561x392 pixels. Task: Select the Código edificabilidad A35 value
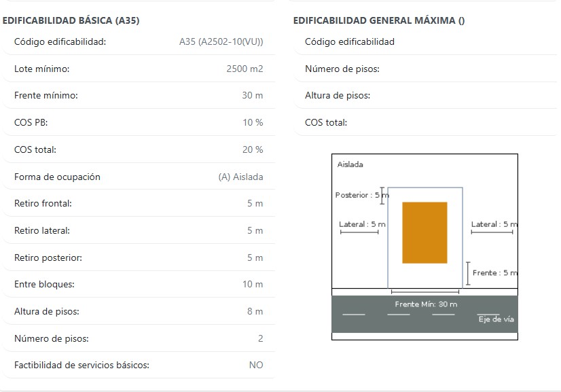tap(221, 41)
